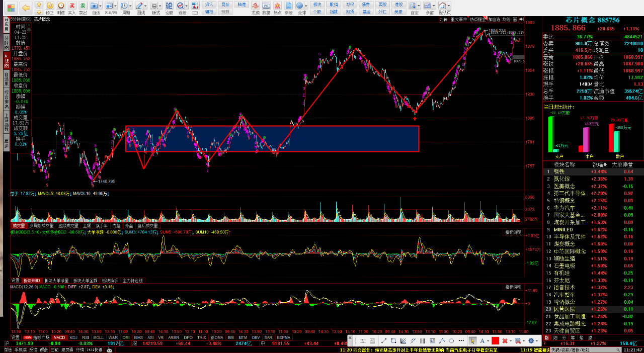The height and width of the screenshot is (353, 644).
Task: Select the ellipse drawing tool
Action: point(451,341)
